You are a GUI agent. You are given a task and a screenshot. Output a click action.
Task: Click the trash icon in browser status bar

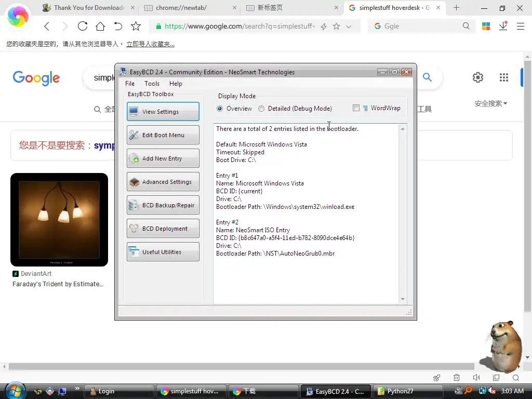tap(457, 378)
